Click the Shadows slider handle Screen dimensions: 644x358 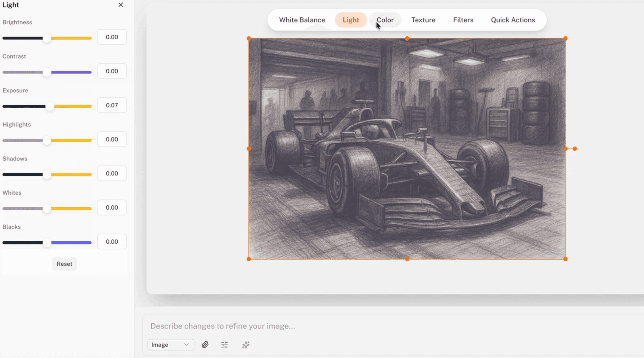(x=47, y=174)
